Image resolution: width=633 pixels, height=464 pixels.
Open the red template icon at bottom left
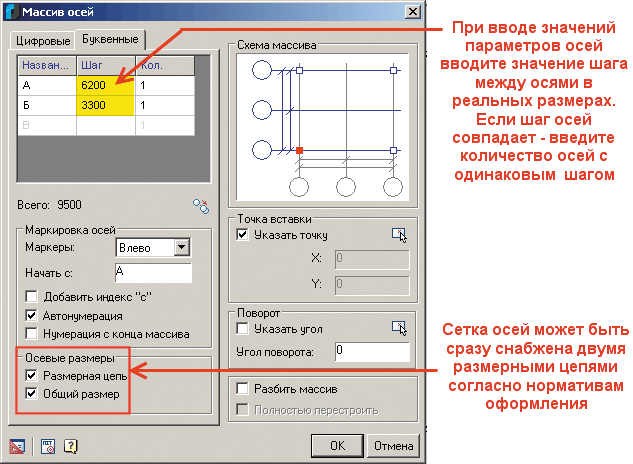[17, 446]
